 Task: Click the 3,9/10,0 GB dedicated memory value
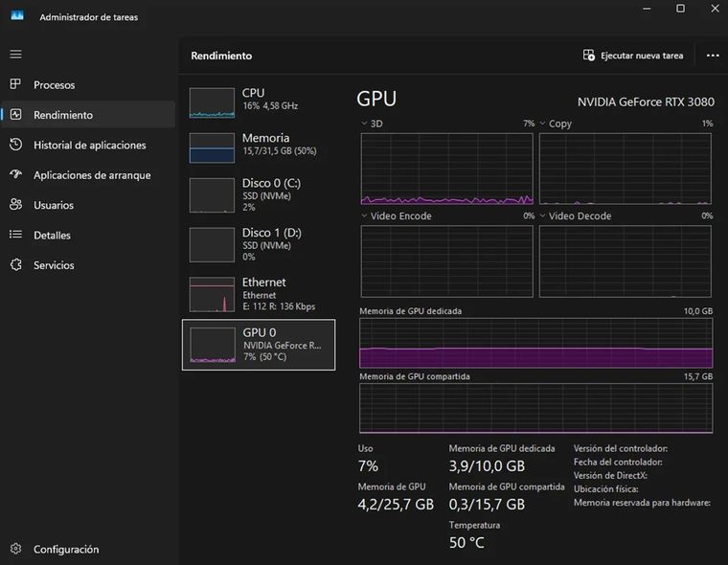click(x=487, y=465)
